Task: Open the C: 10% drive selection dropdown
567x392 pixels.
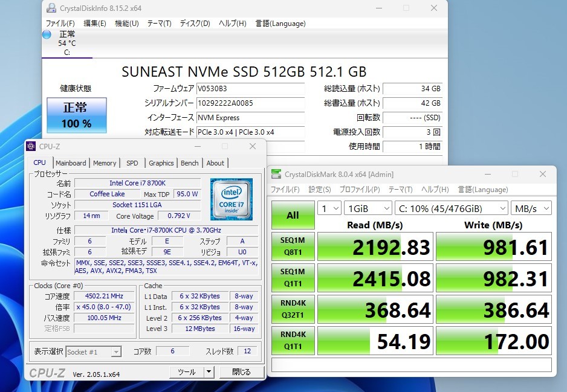Action: click(x=452, y=208)
